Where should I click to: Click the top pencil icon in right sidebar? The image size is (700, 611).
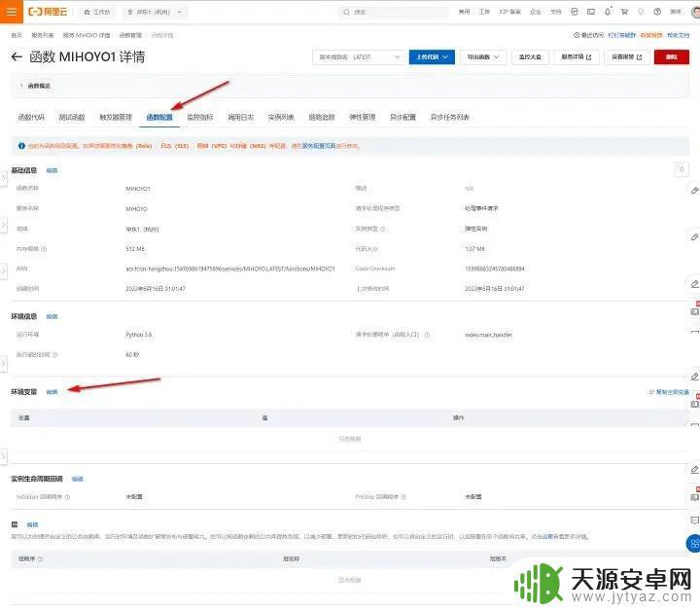pos(694,191)
